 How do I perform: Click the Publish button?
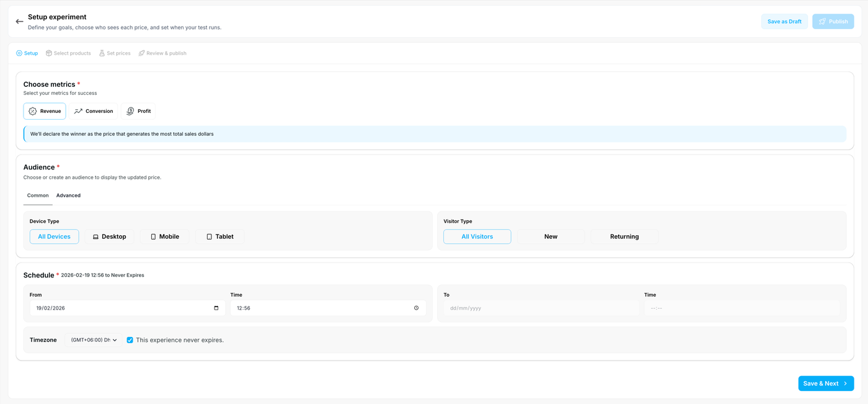coord(833,22)
